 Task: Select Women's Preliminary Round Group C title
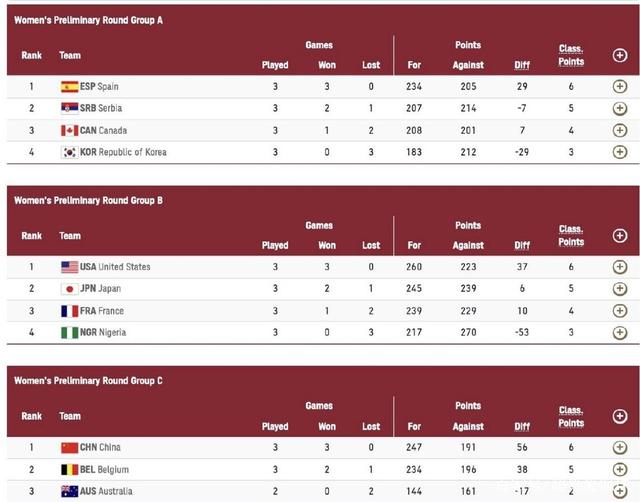[x=102, y=381]
